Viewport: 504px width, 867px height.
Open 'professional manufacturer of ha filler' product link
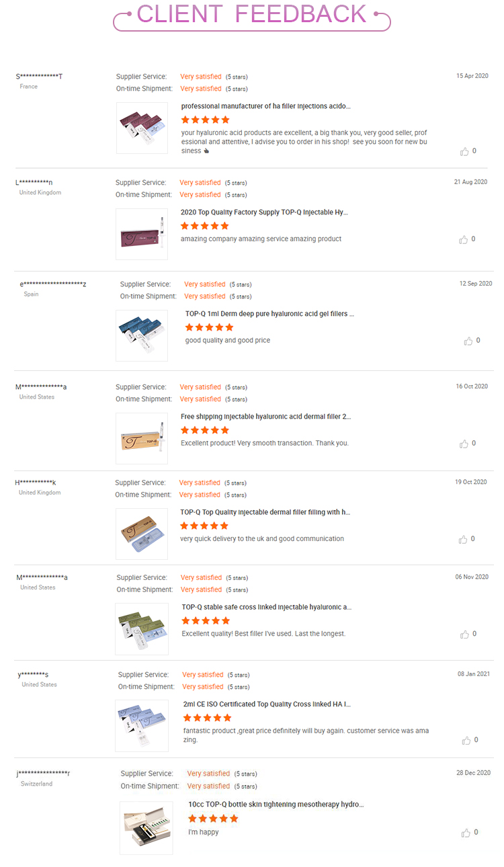pyautogui.click(x=265, y=106)
